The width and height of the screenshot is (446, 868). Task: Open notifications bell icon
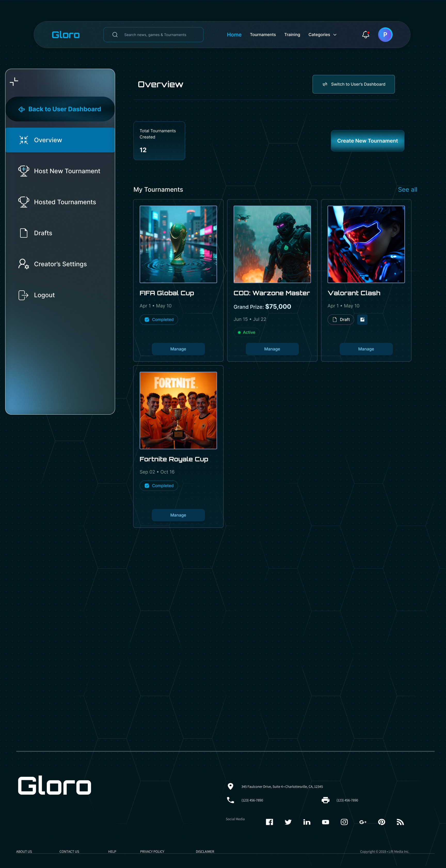(x=365, y=34)
